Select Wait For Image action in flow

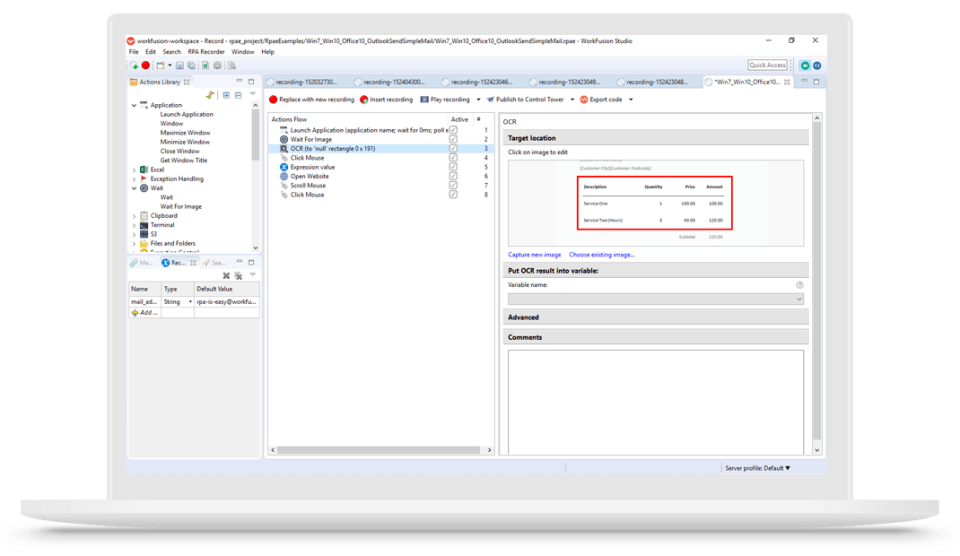pyautogui.click(x=311, y=140)
